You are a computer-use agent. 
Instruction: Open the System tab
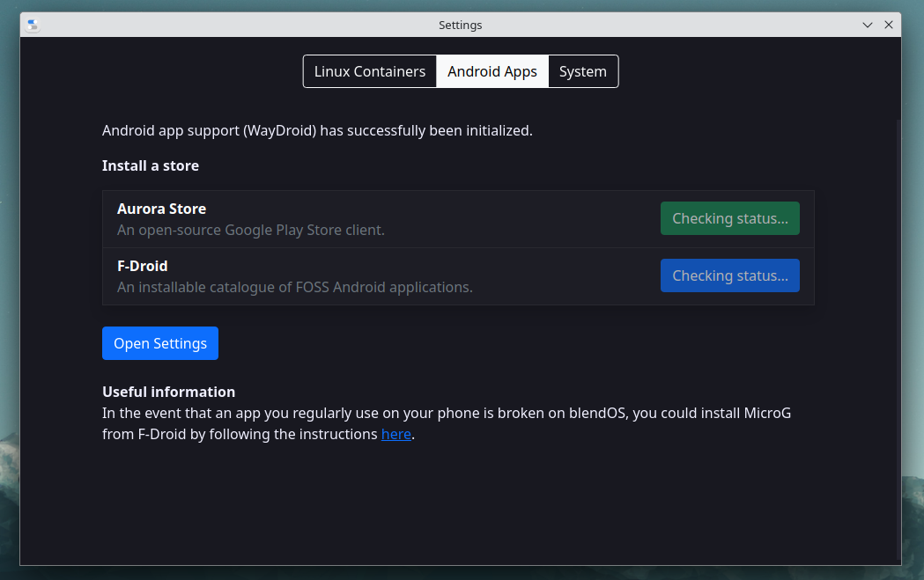[583, 71]
